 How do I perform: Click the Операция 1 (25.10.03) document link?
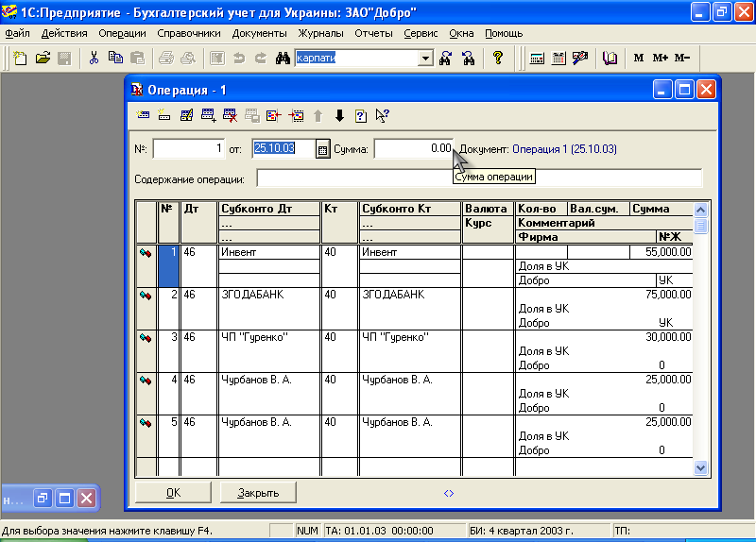564,149
